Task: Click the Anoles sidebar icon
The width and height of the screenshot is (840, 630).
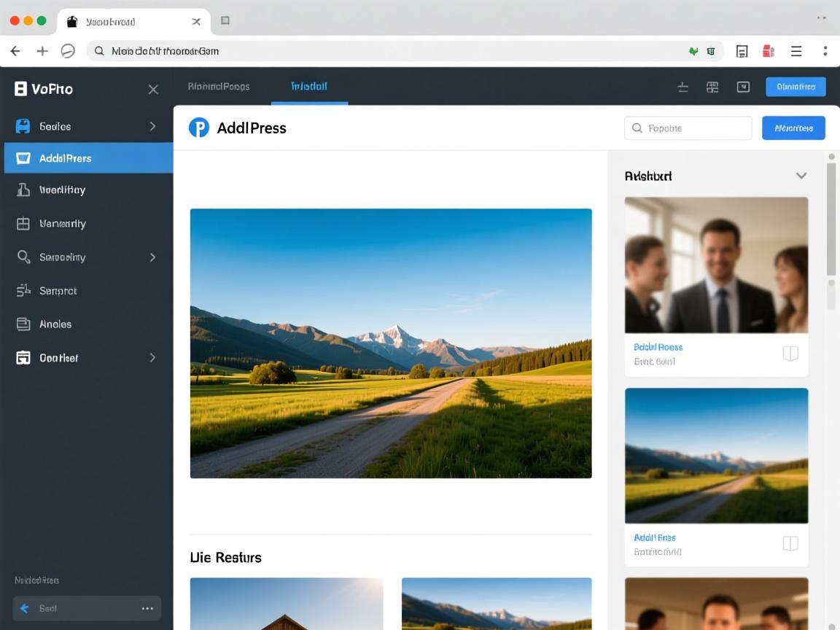Action: click(x=23, y=324)
